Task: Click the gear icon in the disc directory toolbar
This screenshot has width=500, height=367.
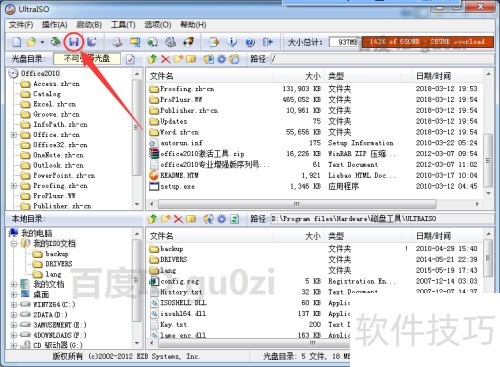Action: click(221, 59)
